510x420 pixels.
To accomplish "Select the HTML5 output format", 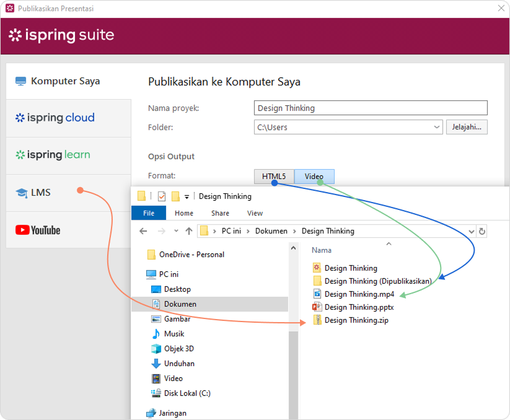I will (274, 177).
